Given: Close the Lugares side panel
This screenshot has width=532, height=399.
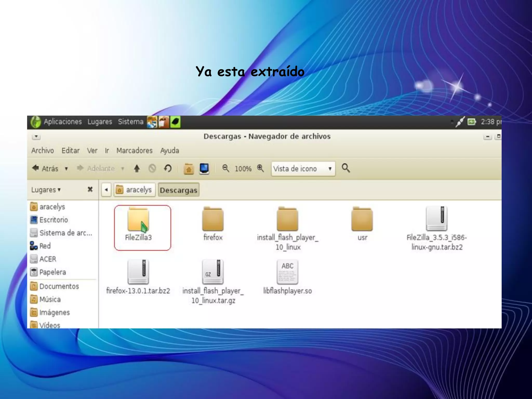Looking at the screenshot, I should tap(90, 189).
